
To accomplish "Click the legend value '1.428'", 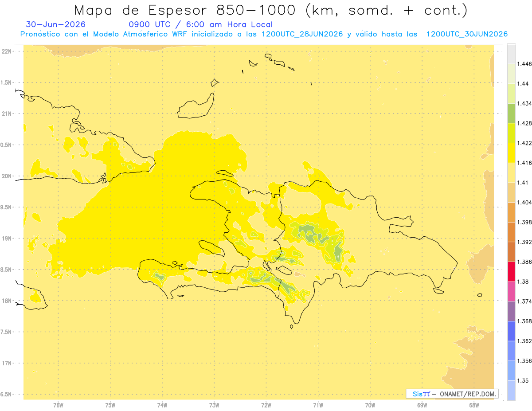I will point(525,123).
